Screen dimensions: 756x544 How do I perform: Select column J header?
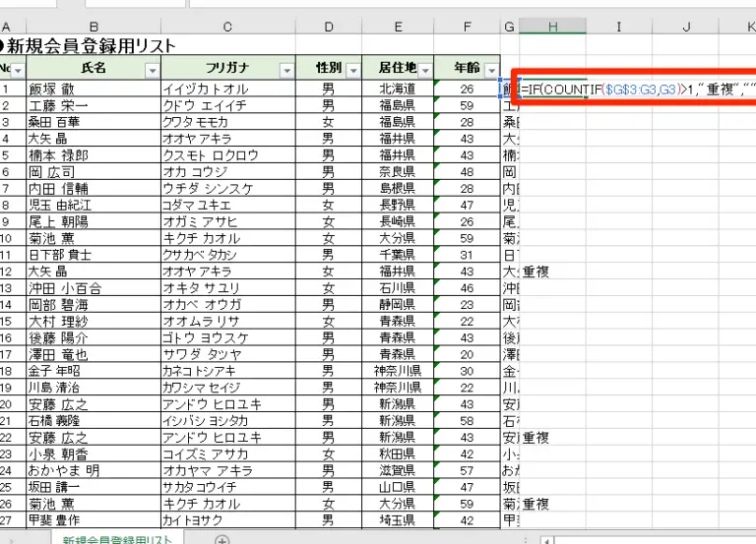pyautogui.click(x=685, y=27)
